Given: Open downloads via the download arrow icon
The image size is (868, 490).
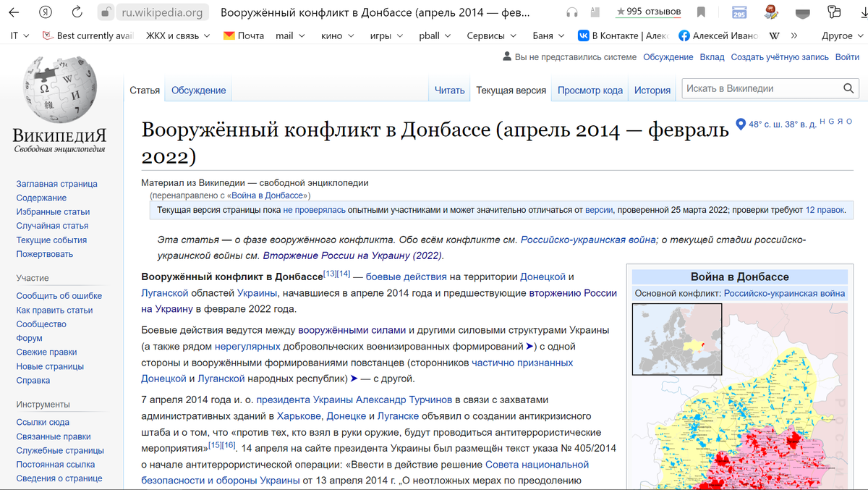Looking at the screenshot, I should click(x=865, y=12).
